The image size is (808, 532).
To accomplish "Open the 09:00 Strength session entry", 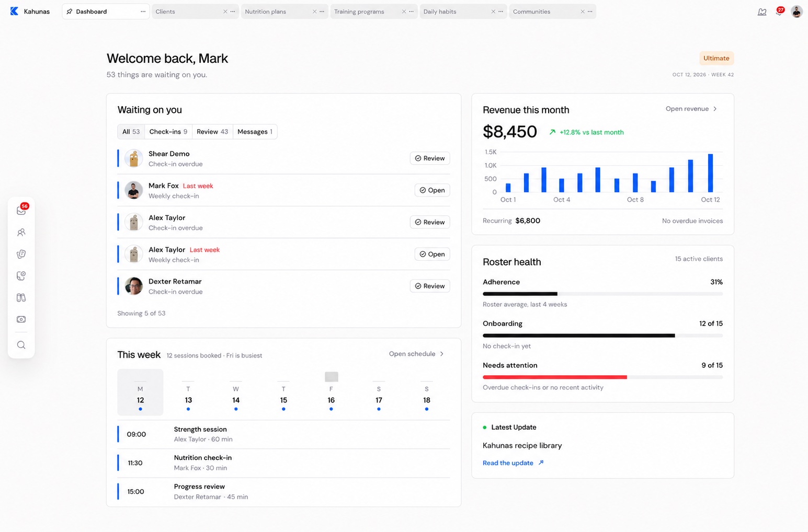I will (x=283, y=434).
